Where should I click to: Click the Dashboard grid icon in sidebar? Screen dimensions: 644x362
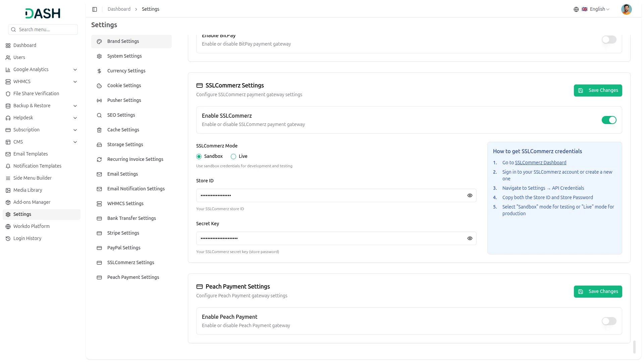pos(8,46)
